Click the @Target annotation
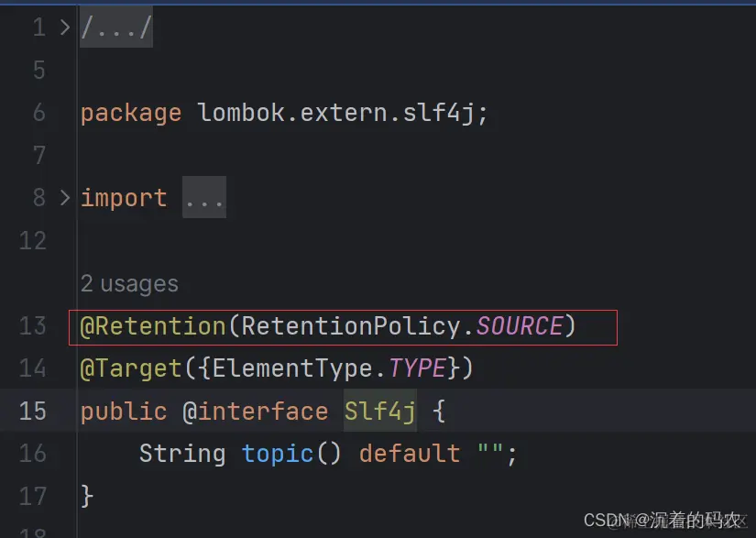756x538 pixels. tap(131, 368)
